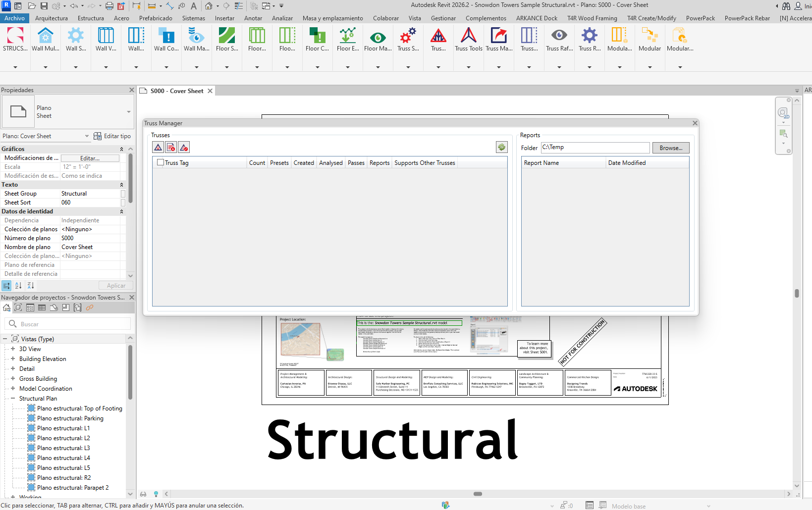This screenshot has height=510, width=812.
Task: Click the print icon in quick access toolbar
Action: tap(109, 6)
